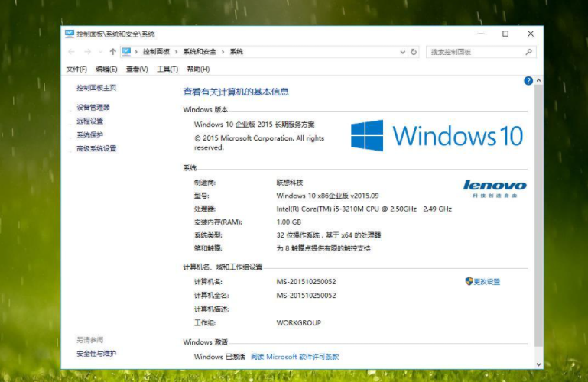Expand the address bar history dropdown

(x=403, y=52)
